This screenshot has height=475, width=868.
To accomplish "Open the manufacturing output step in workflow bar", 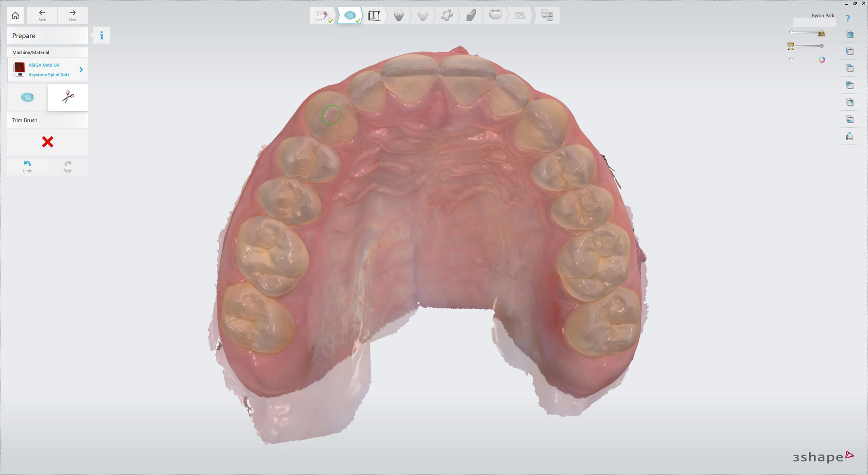I will [547, 15].
